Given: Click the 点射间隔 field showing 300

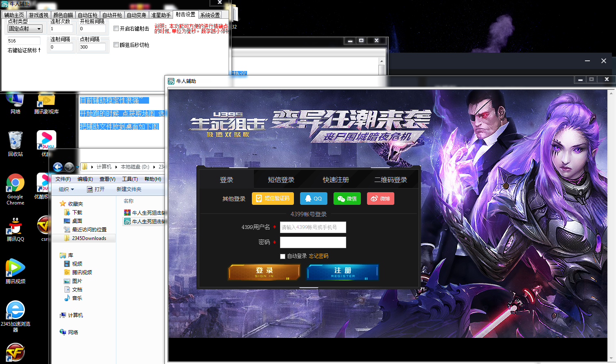Looking at the screenshot, I should (92, 47).
